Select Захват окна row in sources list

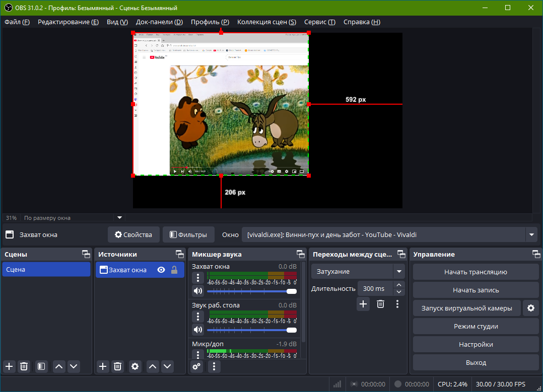point(140,270)
